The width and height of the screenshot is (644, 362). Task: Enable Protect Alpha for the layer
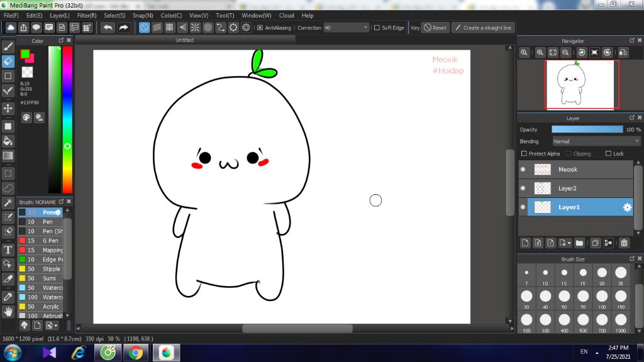point(525,153)
